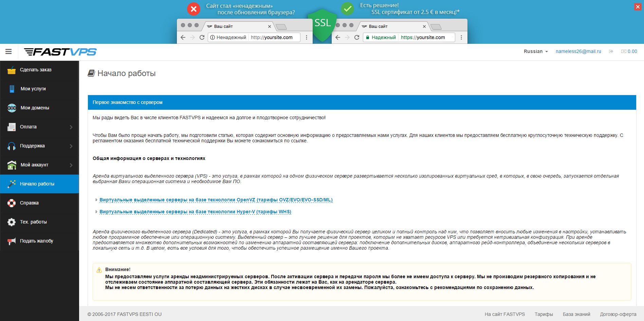
Task: Open the Справка menu item
Action: coord(39,203)
